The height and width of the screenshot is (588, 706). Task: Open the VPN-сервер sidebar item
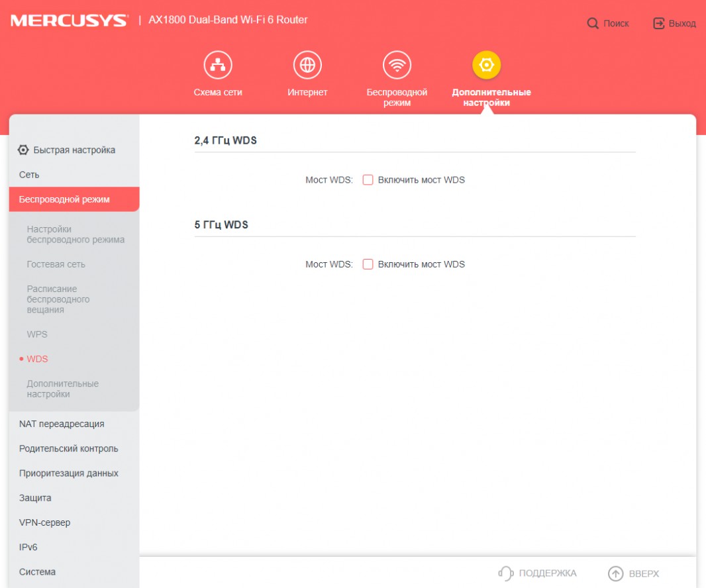pos(44,522)
